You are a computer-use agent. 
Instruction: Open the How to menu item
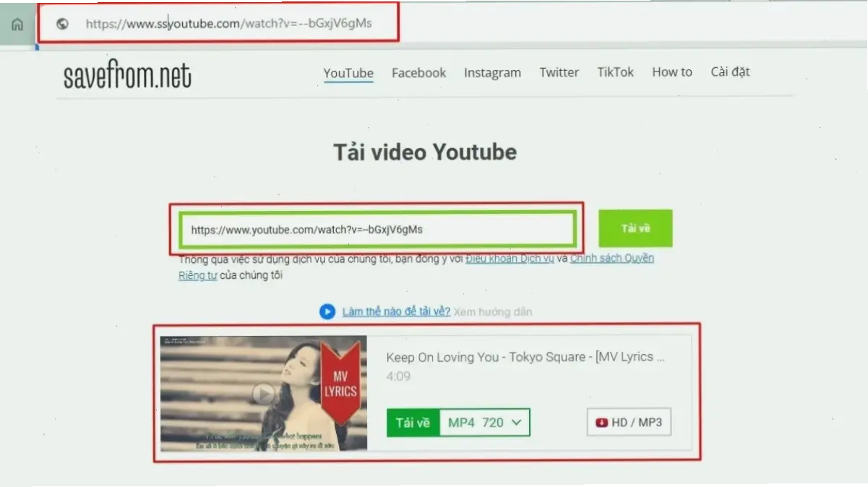coord(672,72)
